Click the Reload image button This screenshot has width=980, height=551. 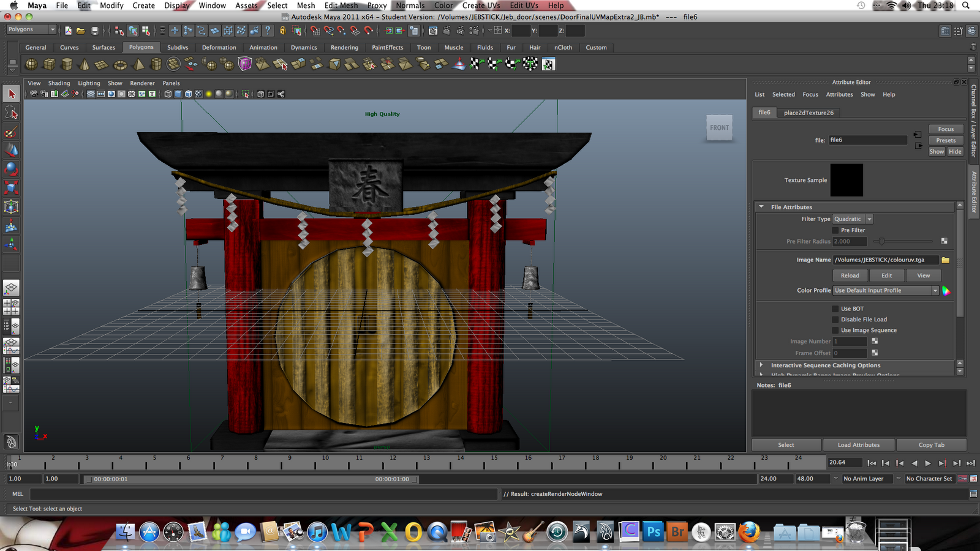pyautogui.click(x=850, y=275)
